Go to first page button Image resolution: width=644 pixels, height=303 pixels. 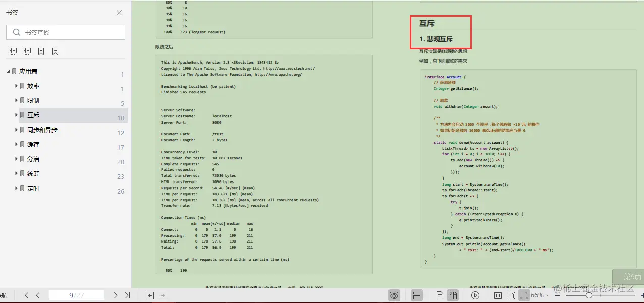point(26,295)
